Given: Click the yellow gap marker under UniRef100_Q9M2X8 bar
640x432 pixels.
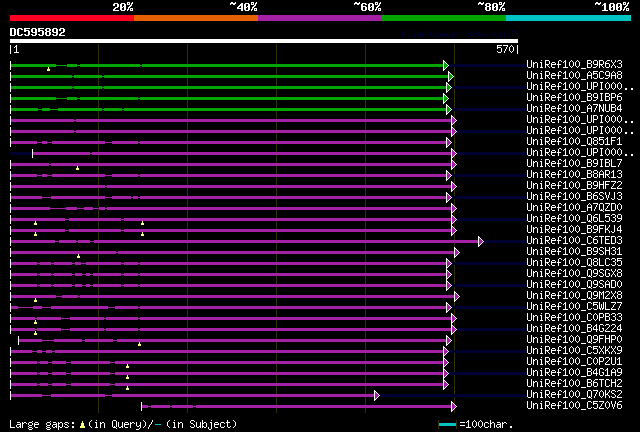Looking at the screenshot, I should [36, 301].
